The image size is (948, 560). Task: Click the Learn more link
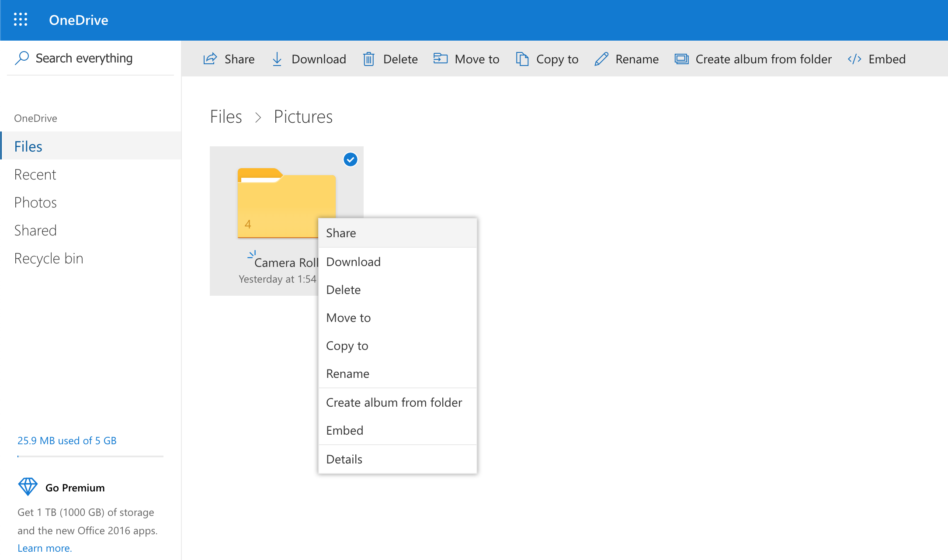point(45,548)
